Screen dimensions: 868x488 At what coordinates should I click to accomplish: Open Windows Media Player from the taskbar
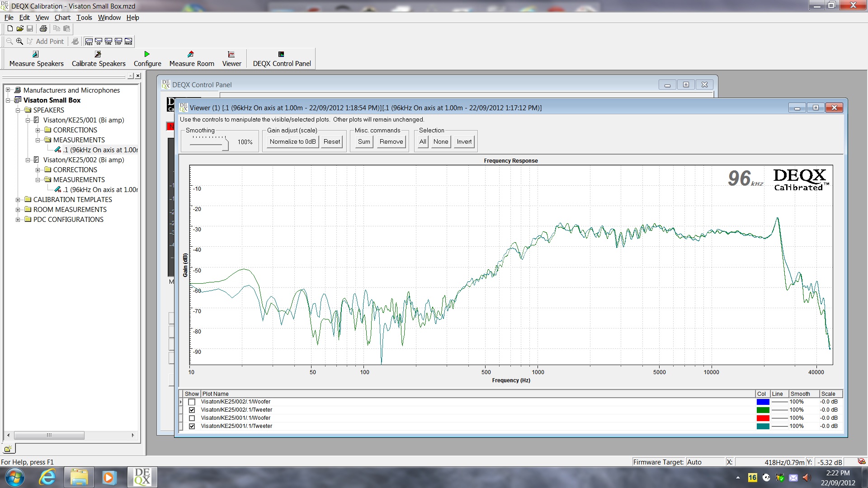click(108, 477)
